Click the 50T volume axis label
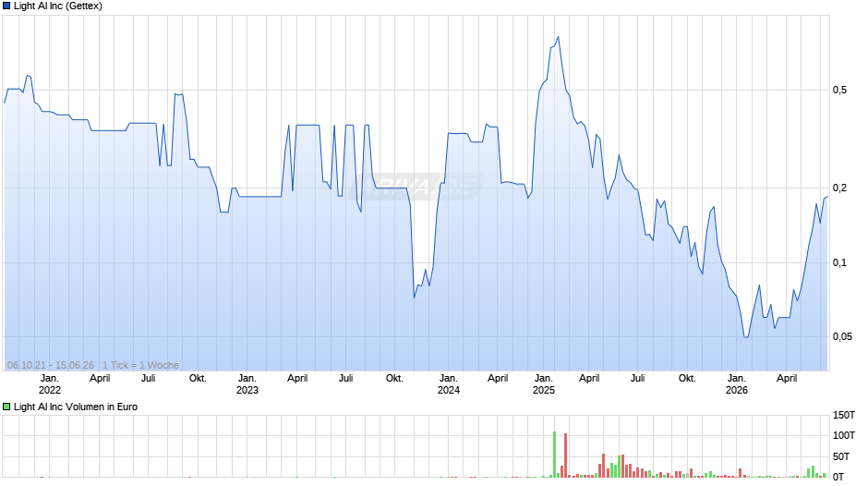This screenshot has width=868, height=486. (x=841, y=456)
